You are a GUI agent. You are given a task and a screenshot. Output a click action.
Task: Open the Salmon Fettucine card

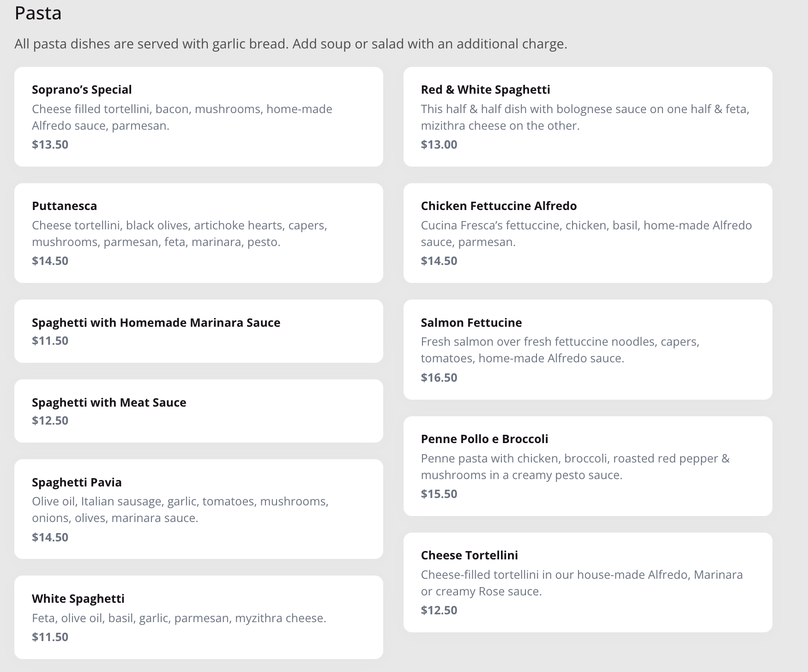pos(587,349)
